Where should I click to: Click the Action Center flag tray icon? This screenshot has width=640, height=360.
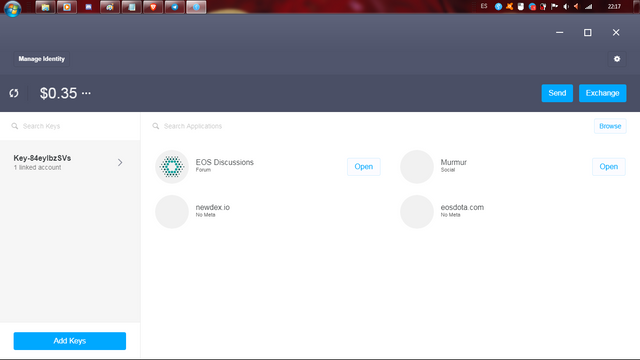pos(554,7)
